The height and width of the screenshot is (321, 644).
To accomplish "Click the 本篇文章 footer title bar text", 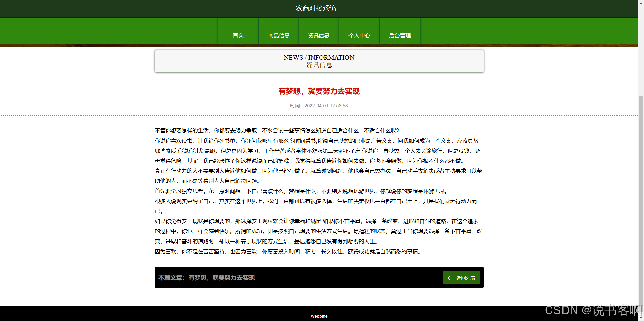I will coord(206,278).
